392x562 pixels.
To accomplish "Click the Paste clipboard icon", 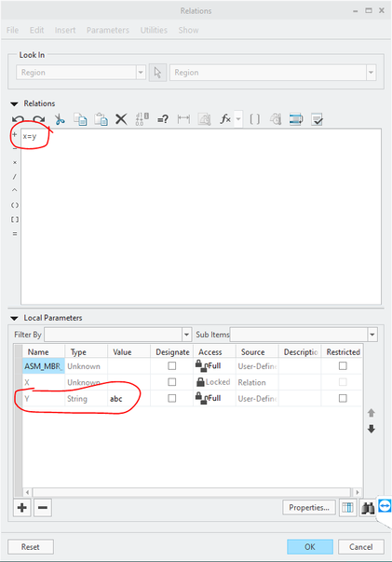I will tap(101, 119).
